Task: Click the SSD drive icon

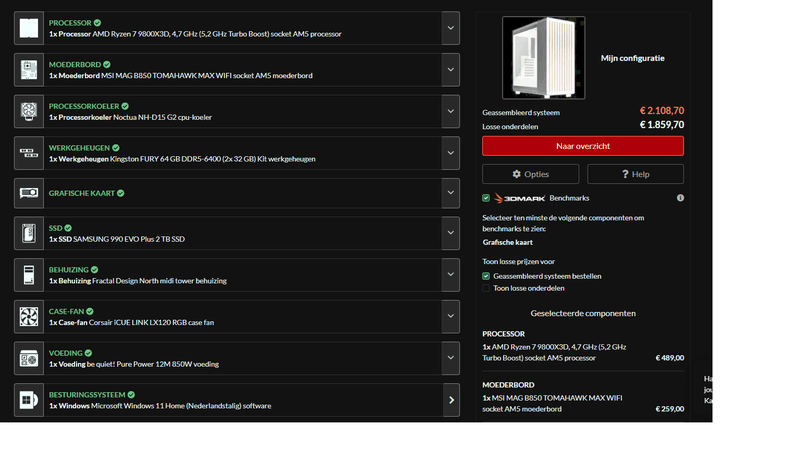Action: coord(29,233)
